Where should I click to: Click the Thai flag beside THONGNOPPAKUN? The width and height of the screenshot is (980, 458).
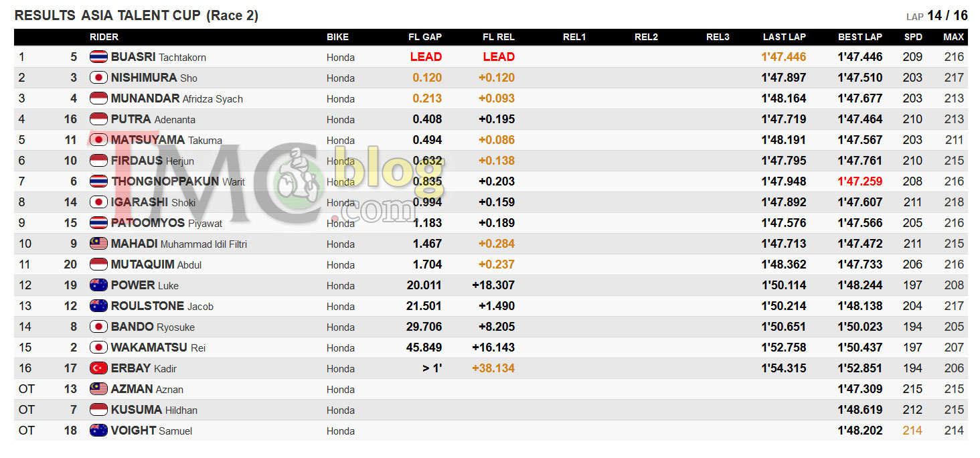point(98,181)
